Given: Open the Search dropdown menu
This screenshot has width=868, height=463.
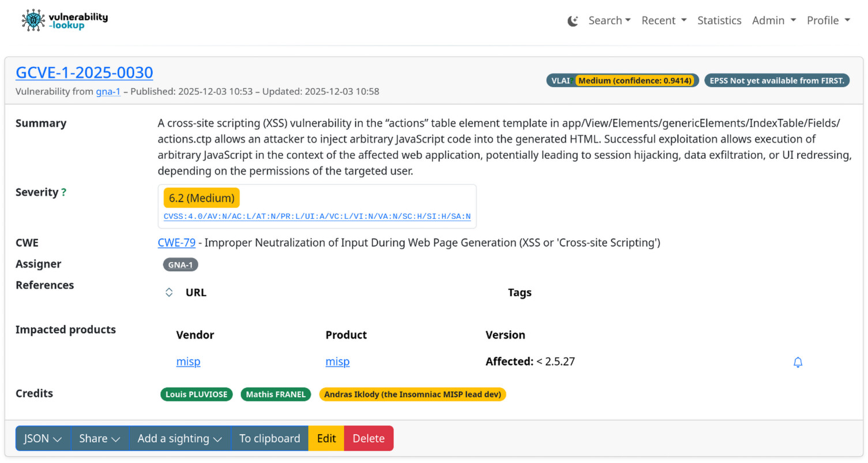Looking at the screenshot, I should tap(609, 21).
